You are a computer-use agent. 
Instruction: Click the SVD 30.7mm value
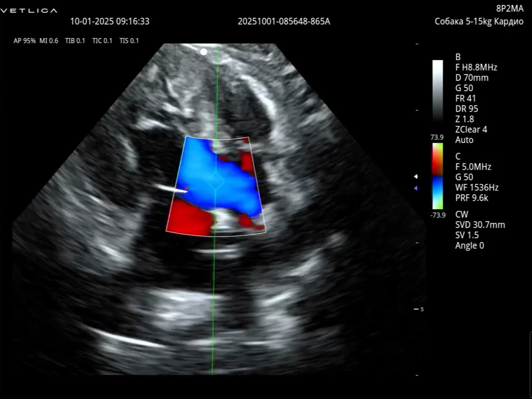[x=480, y=225]
